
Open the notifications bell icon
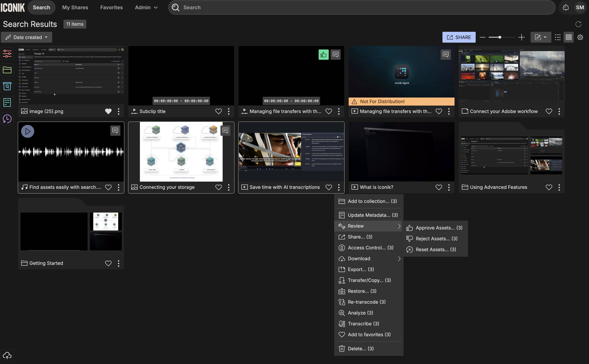pyautogui.click(x=566, y=7)
